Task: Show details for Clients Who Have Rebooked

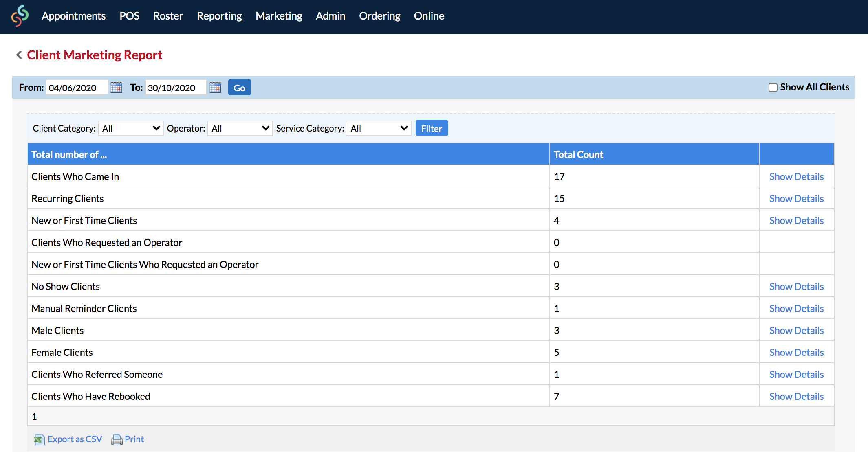Action: click(x=797, y=396)
